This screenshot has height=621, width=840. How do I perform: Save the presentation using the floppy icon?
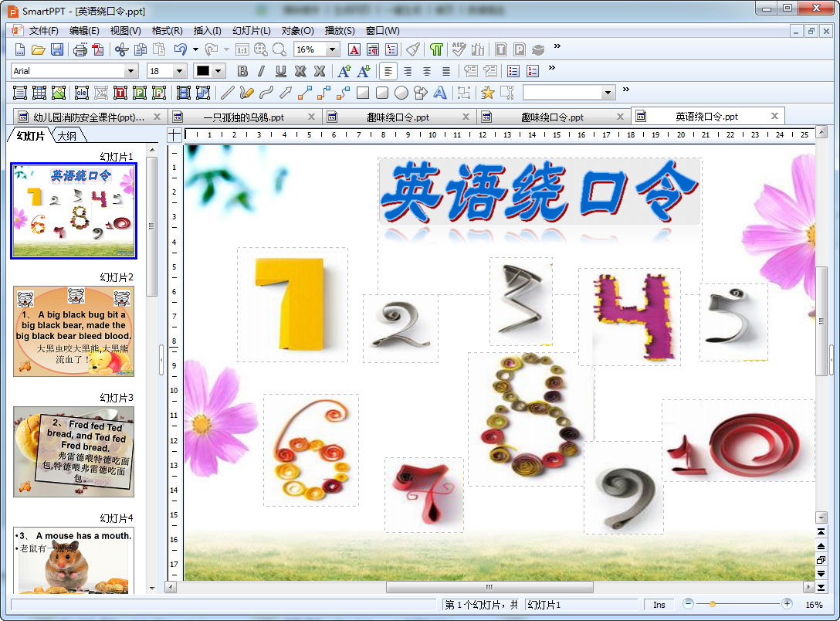(x=57, y=50)
